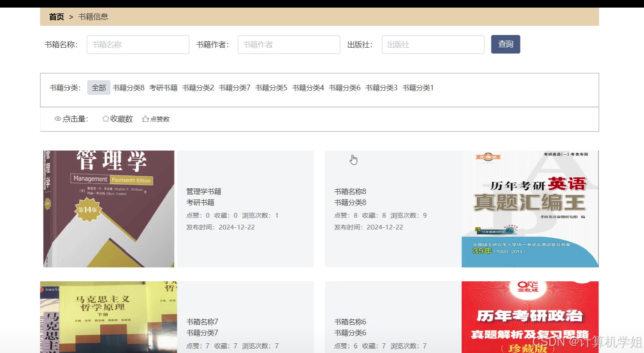Open the 书籍名称8 title text
This screenshot has width=644, height=353.
tap(350, 191)
